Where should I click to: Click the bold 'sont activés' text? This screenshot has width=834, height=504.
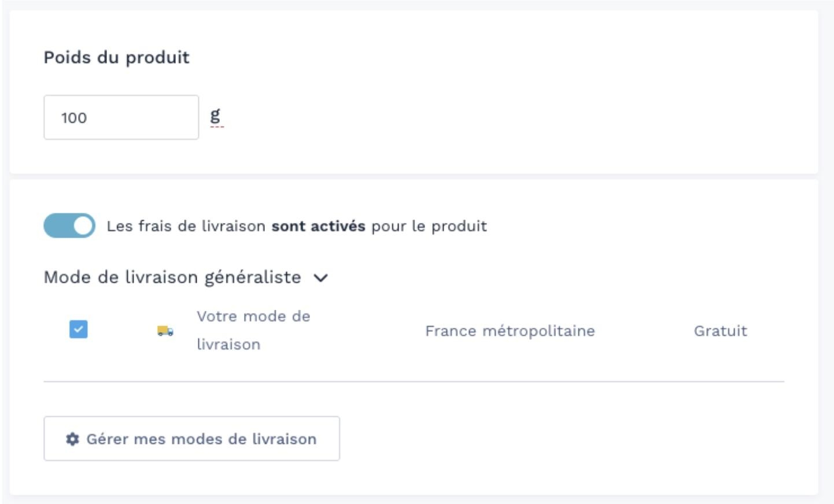pyautogui.click(x=318, y=226)
